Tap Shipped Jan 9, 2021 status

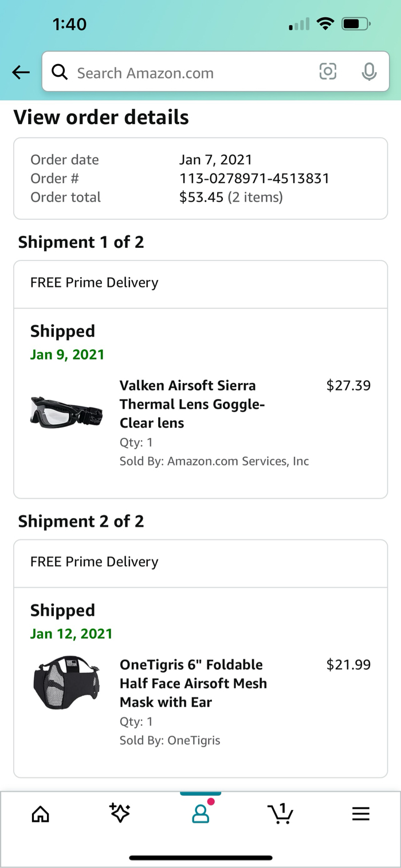point(67,342)
